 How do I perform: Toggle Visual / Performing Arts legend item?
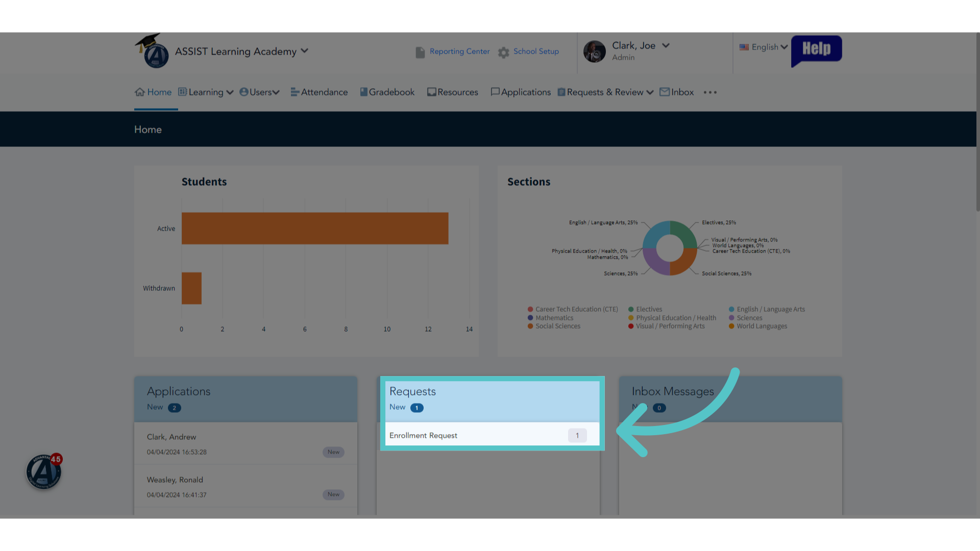(x=667, y=326)
